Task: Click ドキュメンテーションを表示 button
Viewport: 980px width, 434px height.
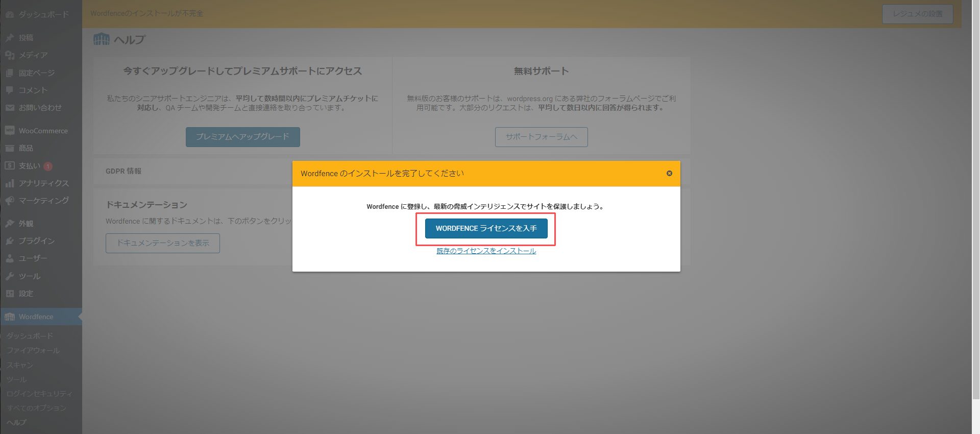Action: (x=162, y=243)
